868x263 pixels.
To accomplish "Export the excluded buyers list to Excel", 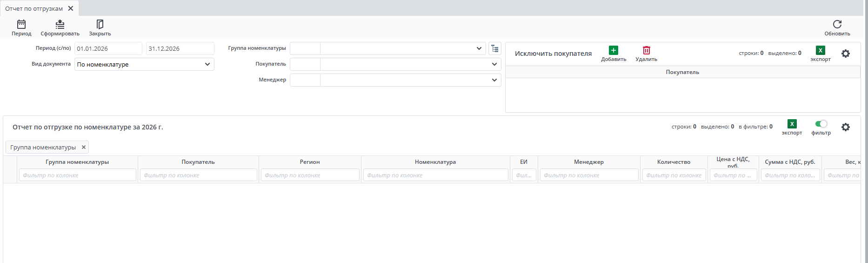I will tap(820, 51).
